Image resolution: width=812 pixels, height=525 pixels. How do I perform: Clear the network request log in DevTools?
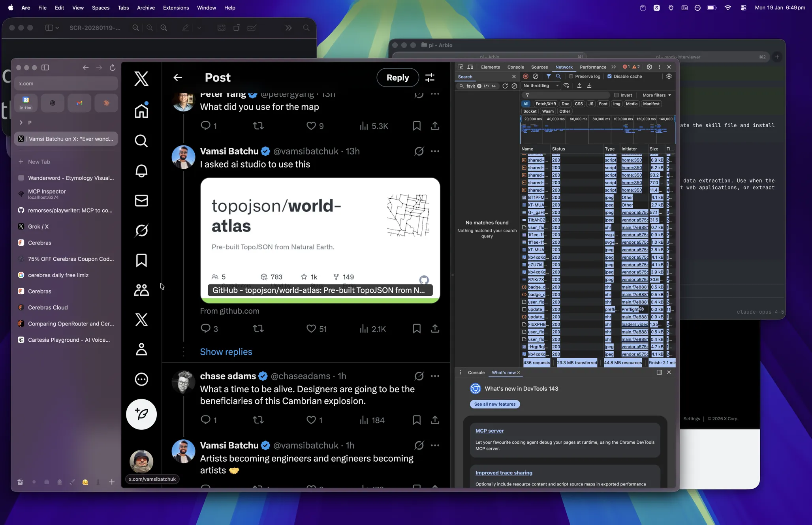tap(535, 76)
